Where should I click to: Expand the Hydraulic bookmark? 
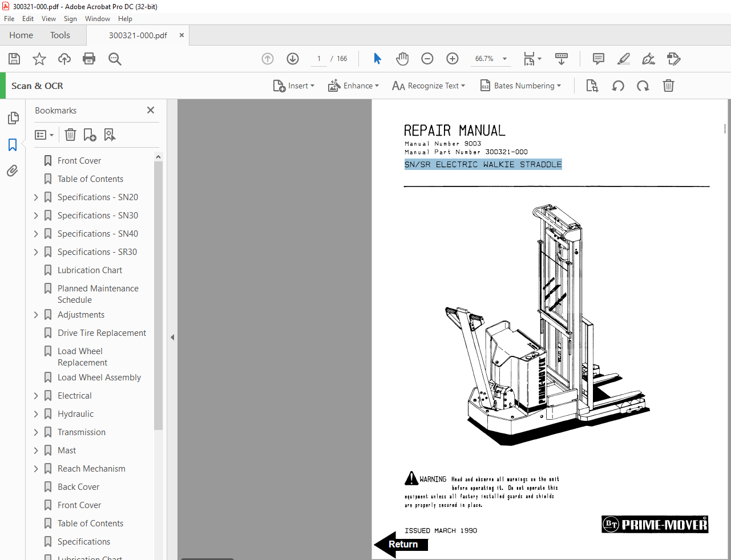coord(36,414)
